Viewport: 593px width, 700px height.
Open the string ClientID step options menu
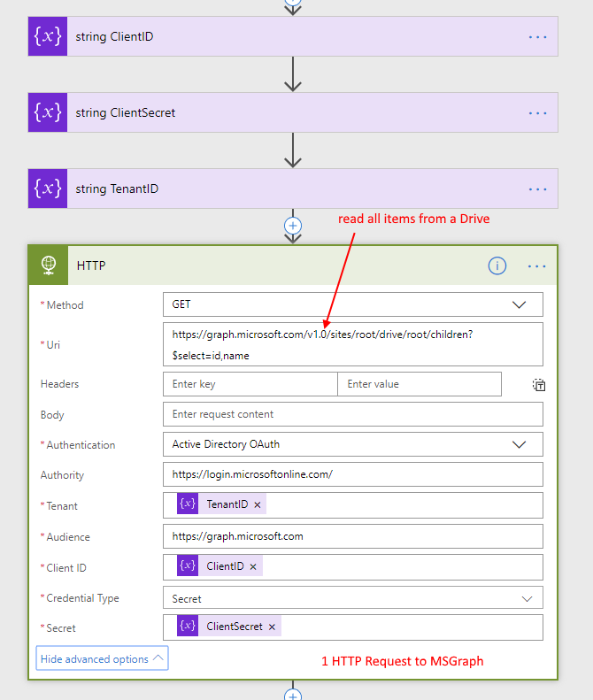537,37
